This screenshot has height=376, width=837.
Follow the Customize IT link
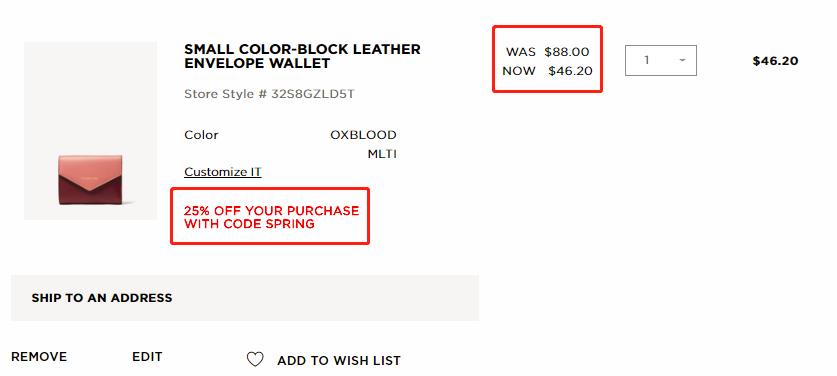(x=223, y=172)
